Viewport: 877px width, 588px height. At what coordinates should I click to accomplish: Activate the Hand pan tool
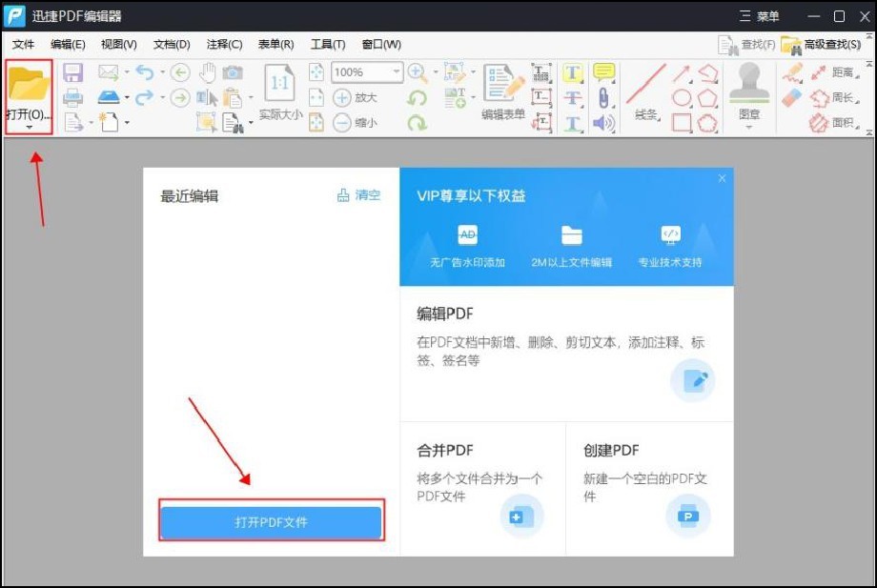(x=209, y=72)
